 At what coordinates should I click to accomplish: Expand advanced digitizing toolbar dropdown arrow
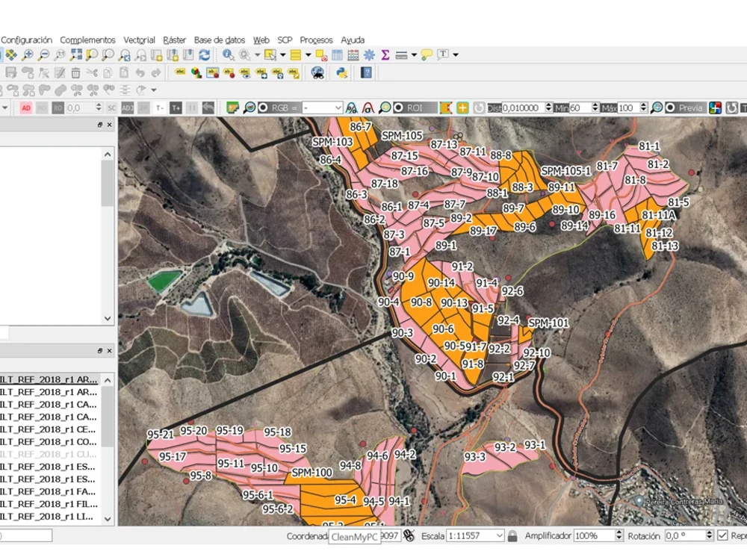(153, 90)
